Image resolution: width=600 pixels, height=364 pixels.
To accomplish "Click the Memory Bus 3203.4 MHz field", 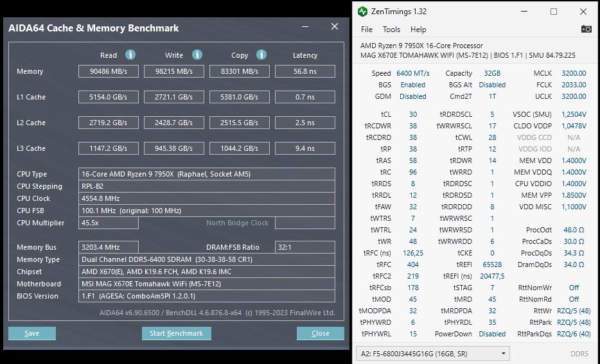I will click(x=109, y=247).
